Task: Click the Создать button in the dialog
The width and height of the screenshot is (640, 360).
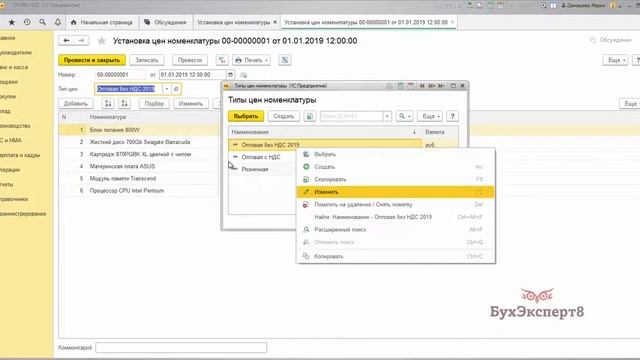Action: click(x=283, y=116)
